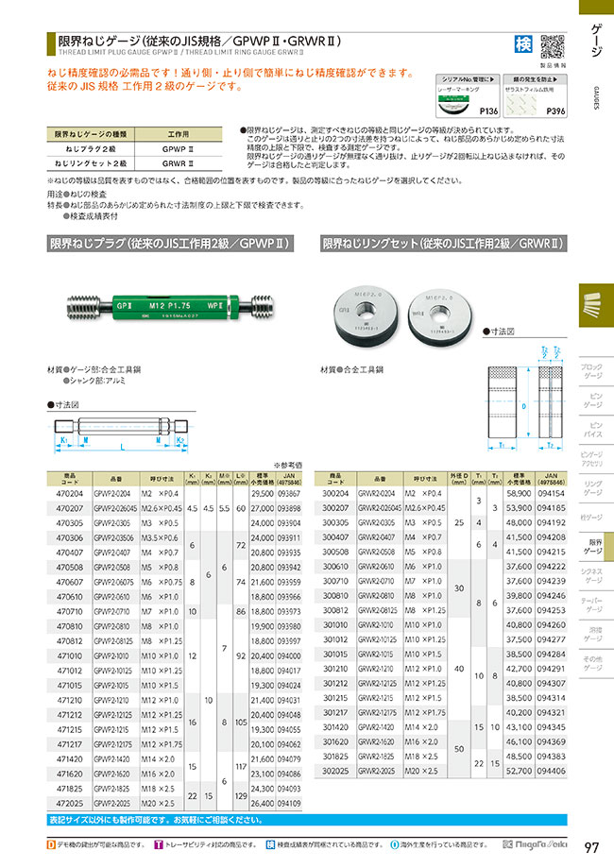Screen dimensions: 614x868
Task: Go to the その他ゲージ side tab
Action: tap(590, 661)
